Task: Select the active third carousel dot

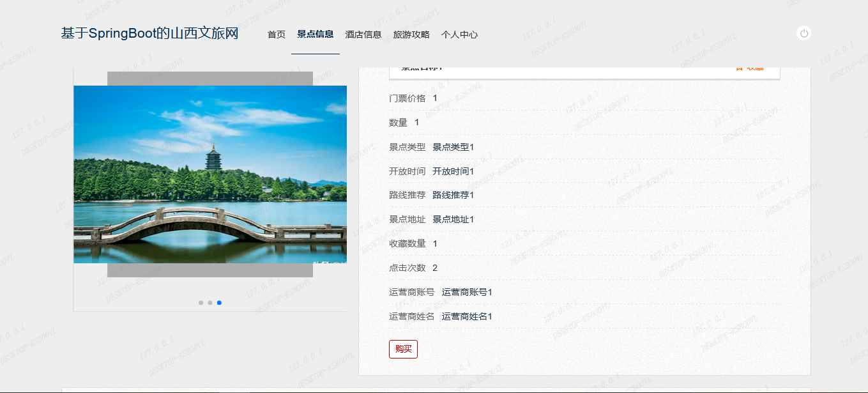Action: [219, 303]
